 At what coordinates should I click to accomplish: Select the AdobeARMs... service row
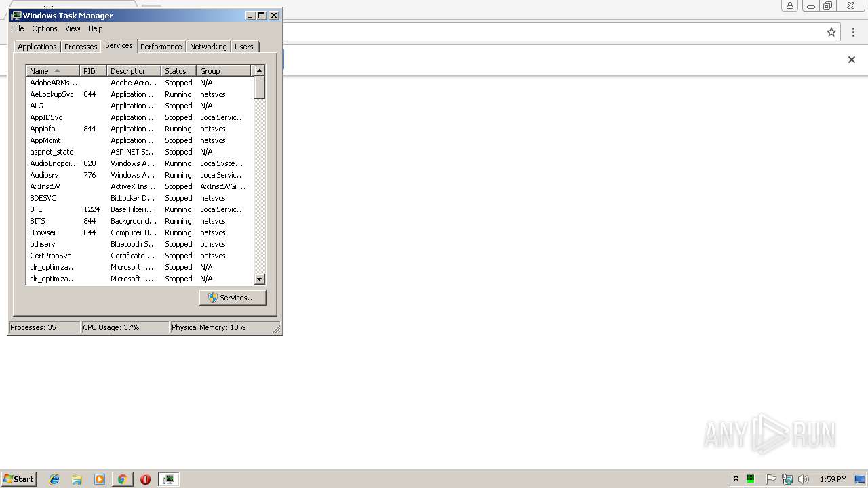pyautogui.click(x=140, y=83)
